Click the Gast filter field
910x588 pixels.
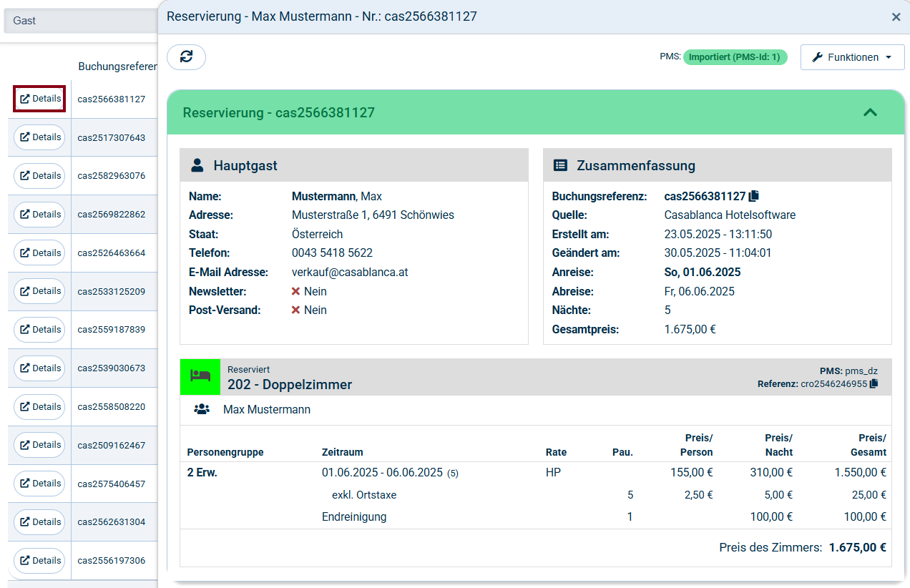pos(79,21)
